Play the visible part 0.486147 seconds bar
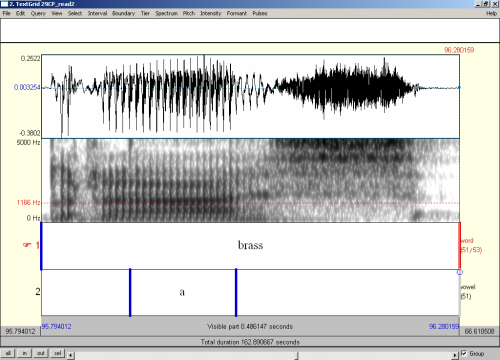 tap(250, 327)
